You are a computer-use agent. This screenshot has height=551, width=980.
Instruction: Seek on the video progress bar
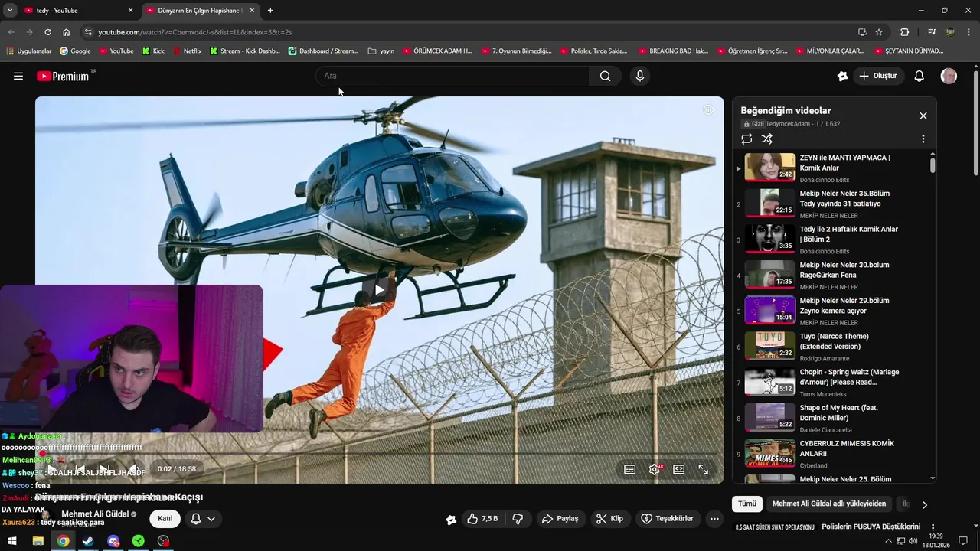coord(379,454)
